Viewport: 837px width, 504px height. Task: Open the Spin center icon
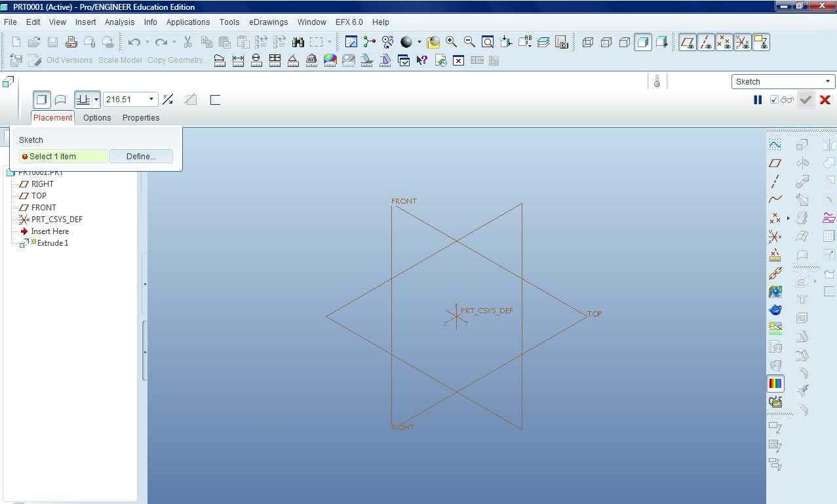click(x=370, y=42)
